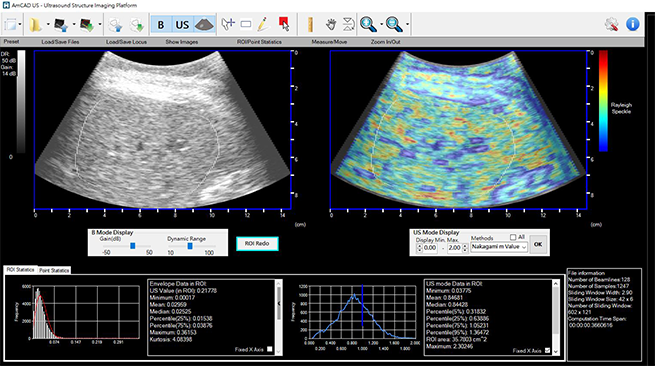Click the 'ROI area: 35.7803 cm^2' text line
The width and height of the screenshot is (655, 366).
click(457, 339)
